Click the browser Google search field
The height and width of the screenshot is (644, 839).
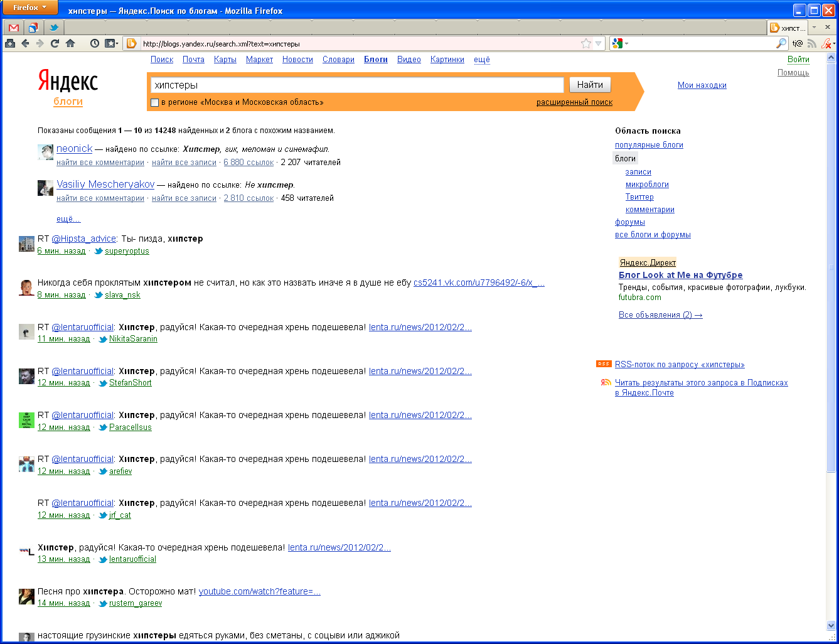pos(702,43)
